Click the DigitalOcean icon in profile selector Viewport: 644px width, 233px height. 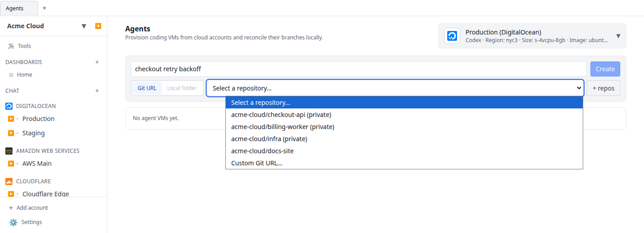[x=452, y=36]
